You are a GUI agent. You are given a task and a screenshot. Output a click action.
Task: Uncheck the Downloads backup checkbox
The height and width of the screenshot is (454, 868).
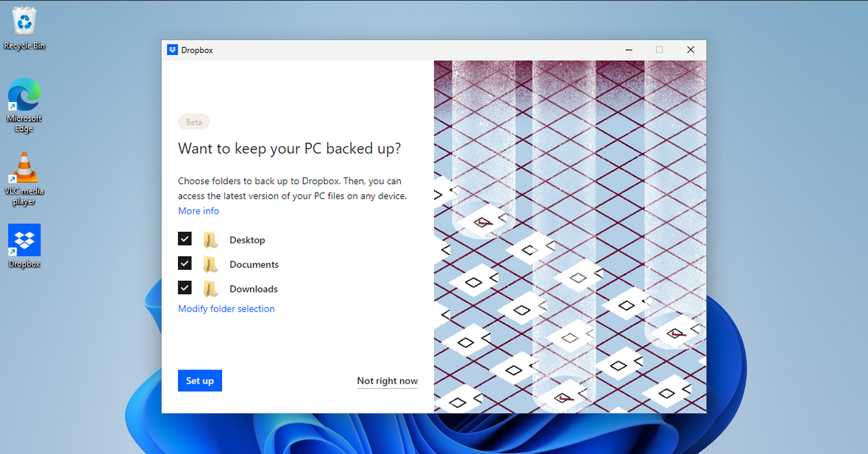point(184,288)
